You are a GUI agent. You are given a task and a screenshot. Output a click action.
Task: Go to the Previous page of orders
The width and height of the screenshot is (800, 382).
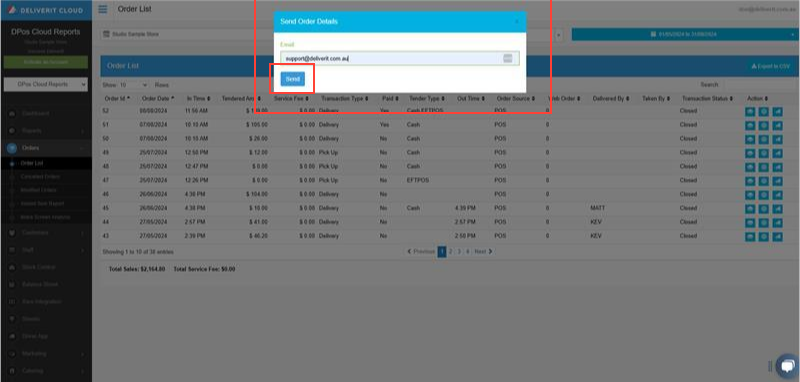click(421, 251)
